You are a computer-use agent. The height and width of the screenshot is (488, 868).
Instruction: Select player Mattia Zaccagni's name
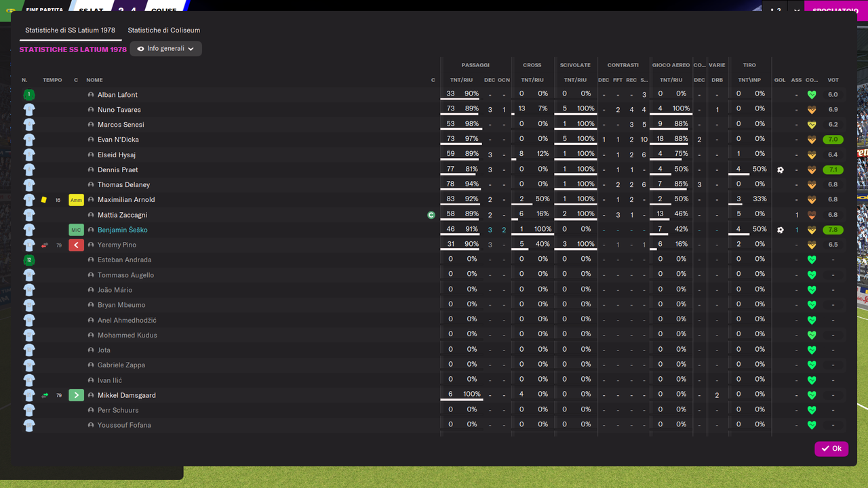(x=122, y=215)
